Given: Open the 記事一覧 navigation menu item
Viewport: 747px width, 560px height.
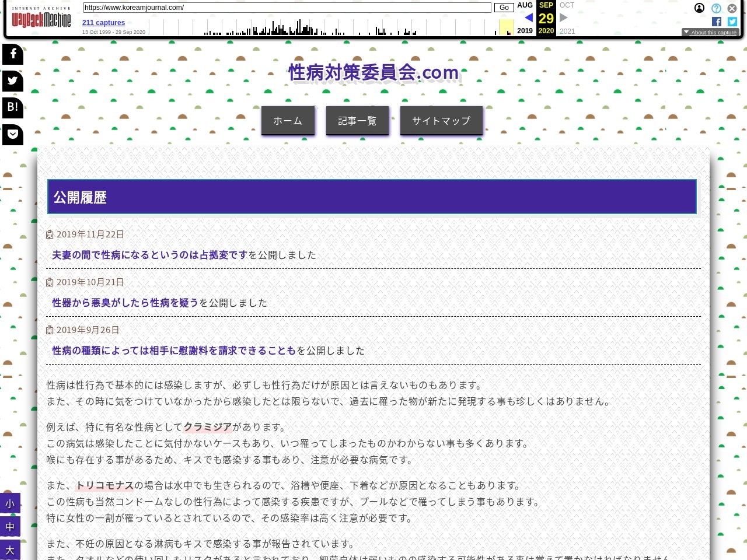Looking at the screenshot, I should 357,121.
